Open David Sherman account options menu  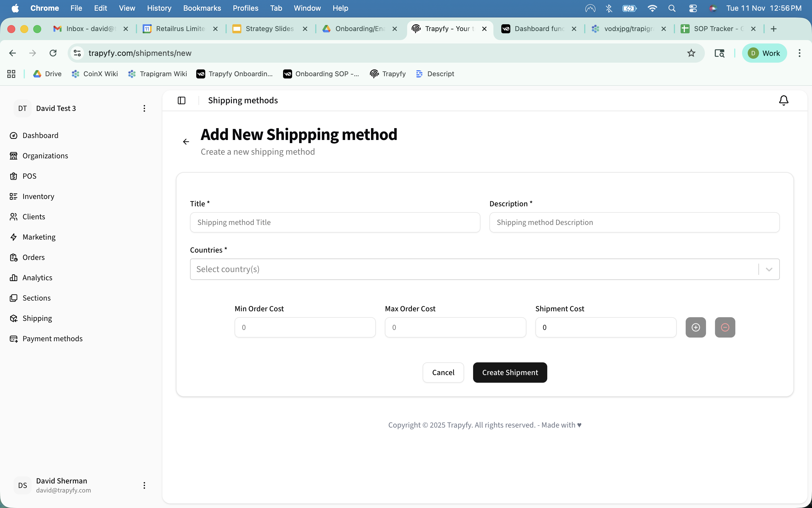tap(144, 485)
